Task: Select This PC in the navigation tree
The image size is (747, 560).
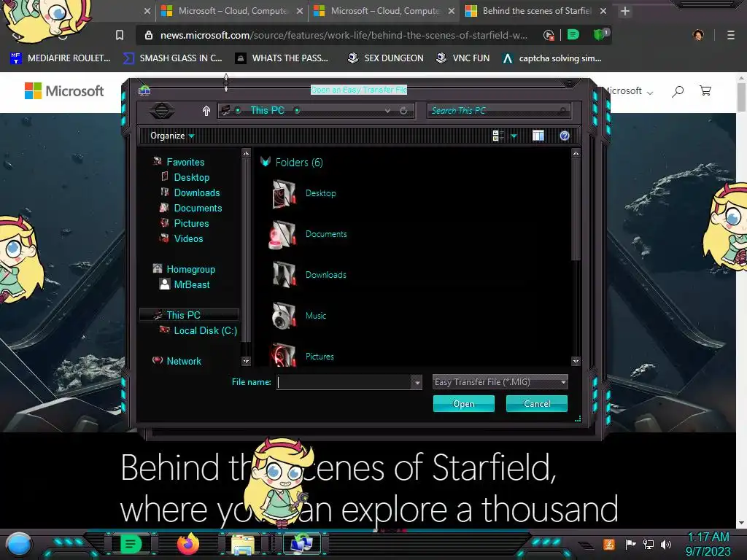Action: (x=189, y=315)
